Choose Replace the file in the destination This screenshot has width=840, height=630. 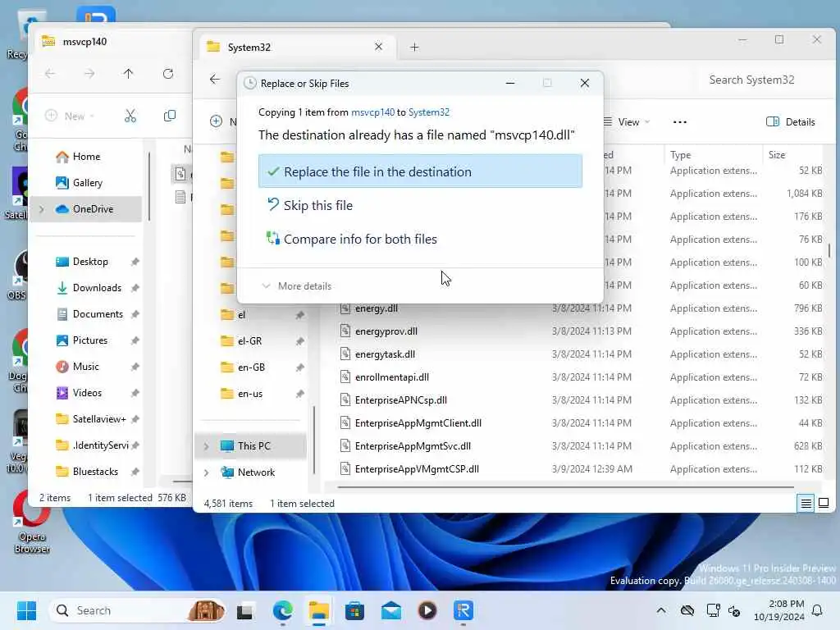tap(420, 171)
